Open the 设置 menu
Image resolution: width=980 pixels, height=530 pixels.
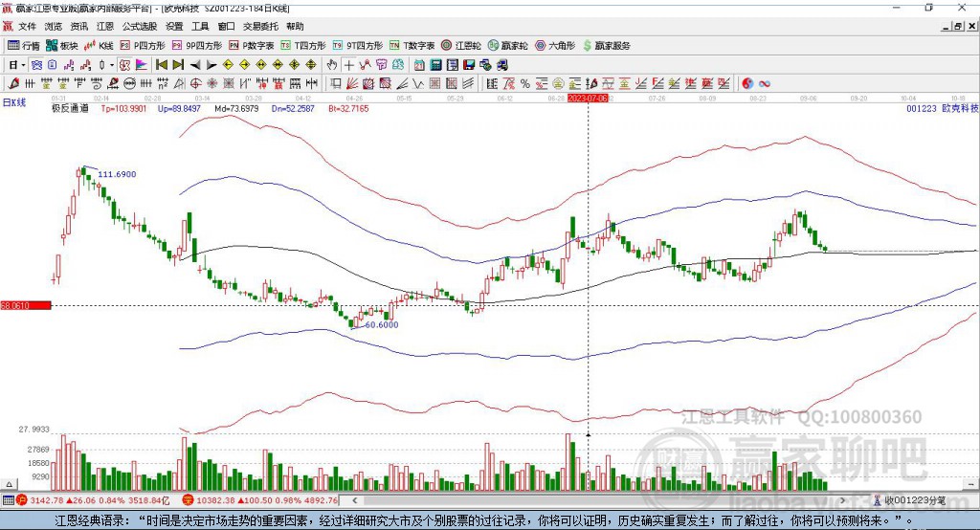[x=174, y=26]
